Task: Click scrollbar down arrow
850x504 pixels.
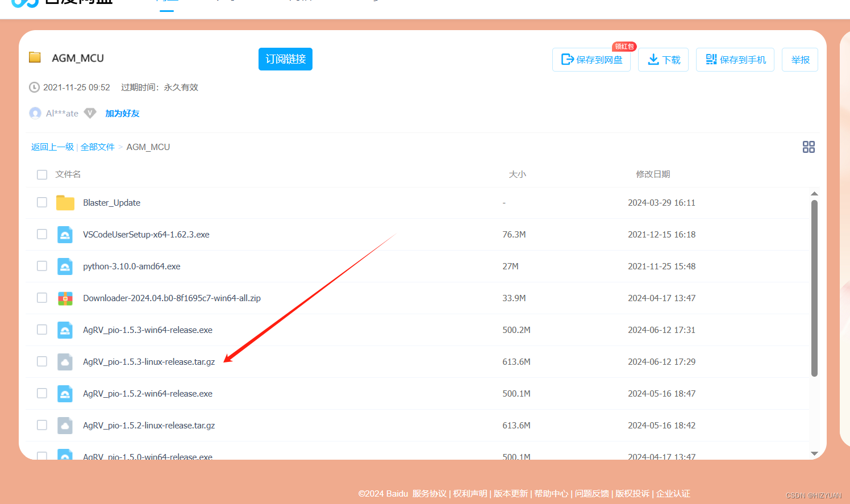Action: (814, 453)
